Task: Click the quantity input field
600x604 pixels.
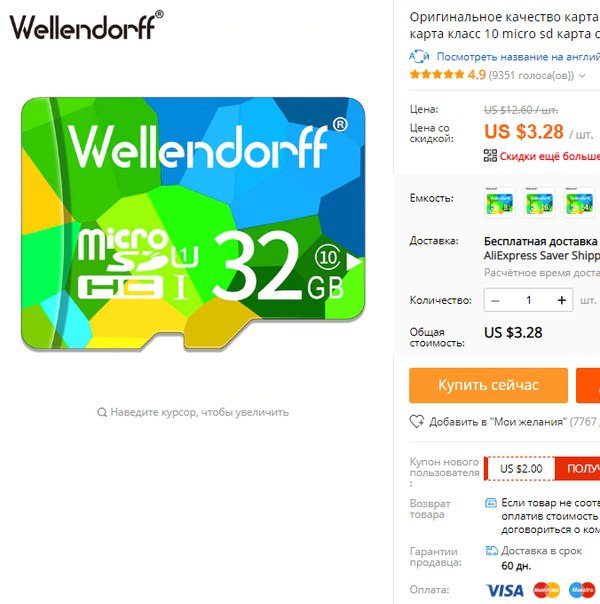Action: click(529, 300)
